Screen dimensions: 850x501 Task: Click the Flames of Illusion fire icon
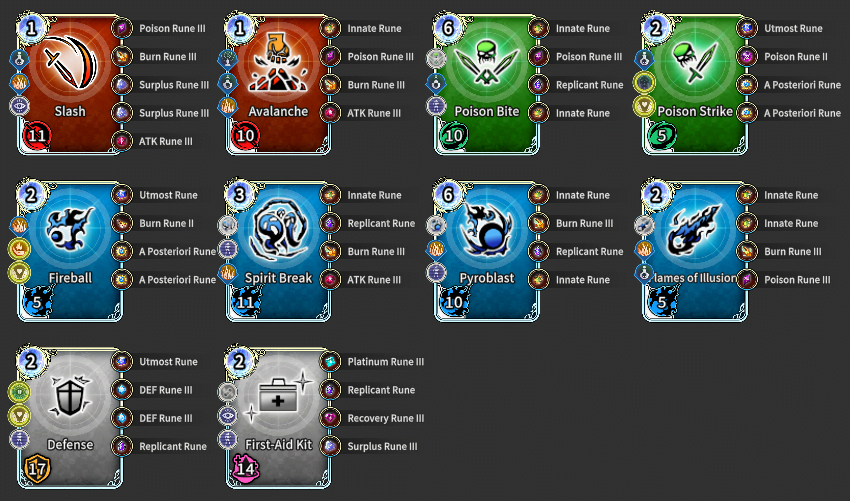coord(695,230)
